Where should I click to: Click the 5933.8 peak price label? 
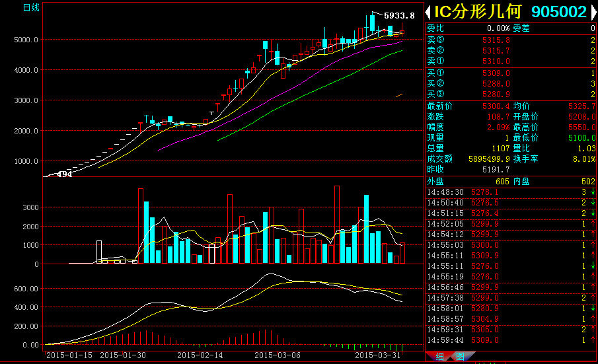[x=399, y=16]
